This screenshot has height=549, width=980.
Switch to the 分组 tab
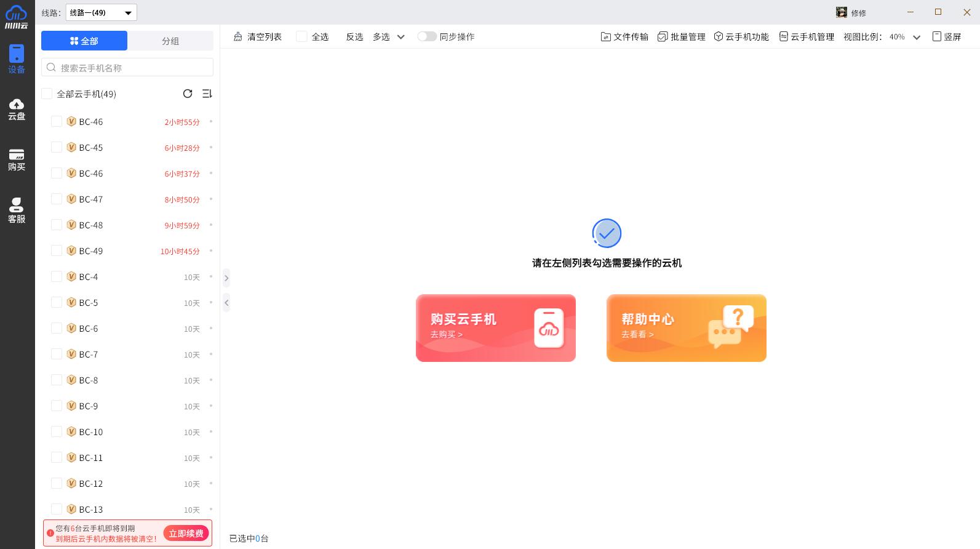click(x=170, y=41)
